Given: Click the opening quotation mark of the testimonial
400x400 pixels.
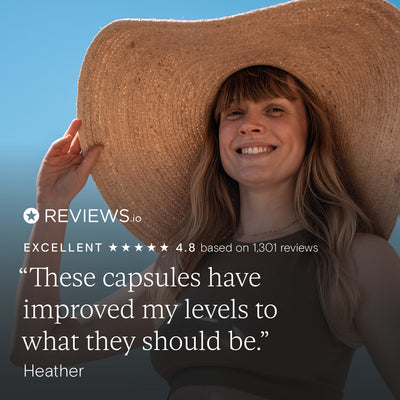Looking at the screenshot, I should coord(25,272).
